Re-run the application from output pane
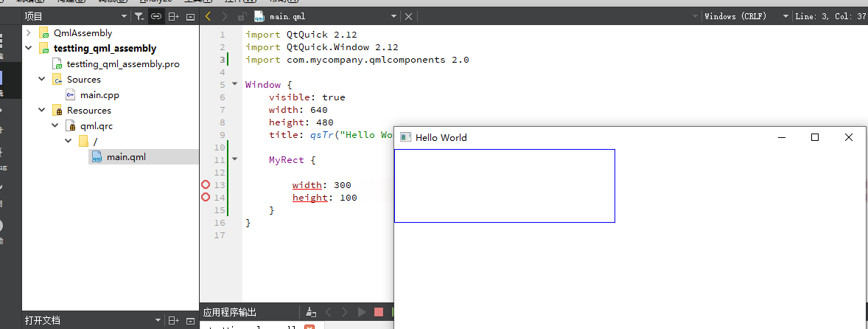868x329 pixels. pyautogui.click(x=362, y=312)
